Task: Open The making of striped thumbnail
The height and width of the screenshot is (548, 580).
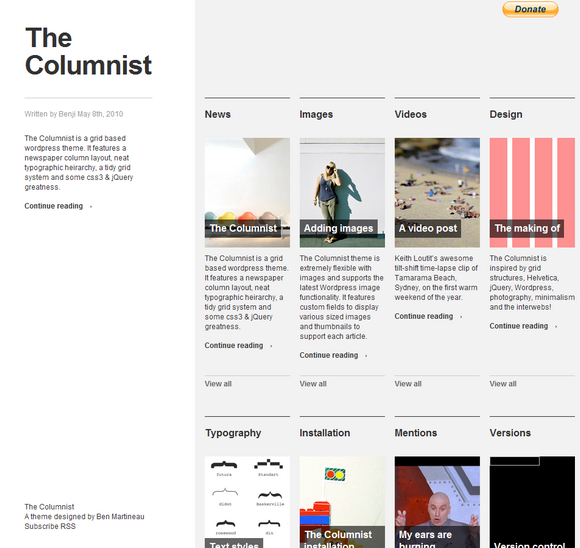Action: click(532, 192)
